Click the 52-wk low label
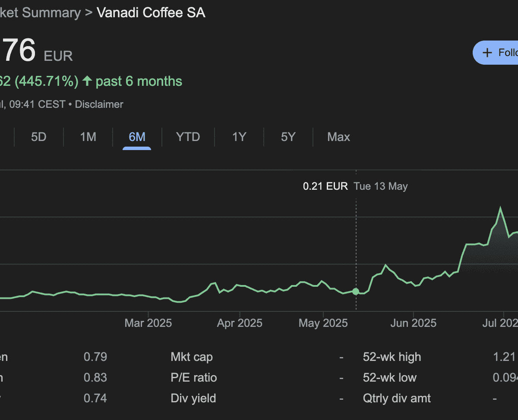518x420 pixels. (x=390, y=378)
